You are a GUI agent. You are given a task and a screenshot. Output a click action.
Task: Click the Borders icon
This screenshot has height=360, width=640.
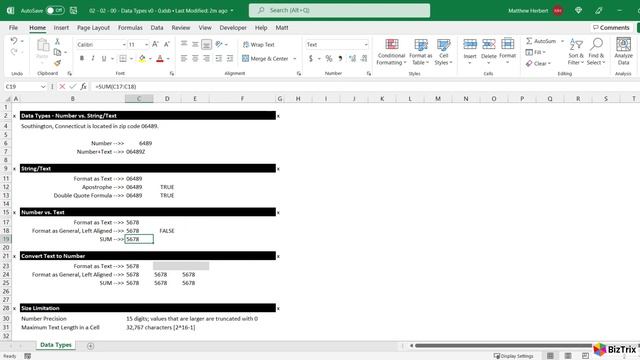click(x=123, y=59)
